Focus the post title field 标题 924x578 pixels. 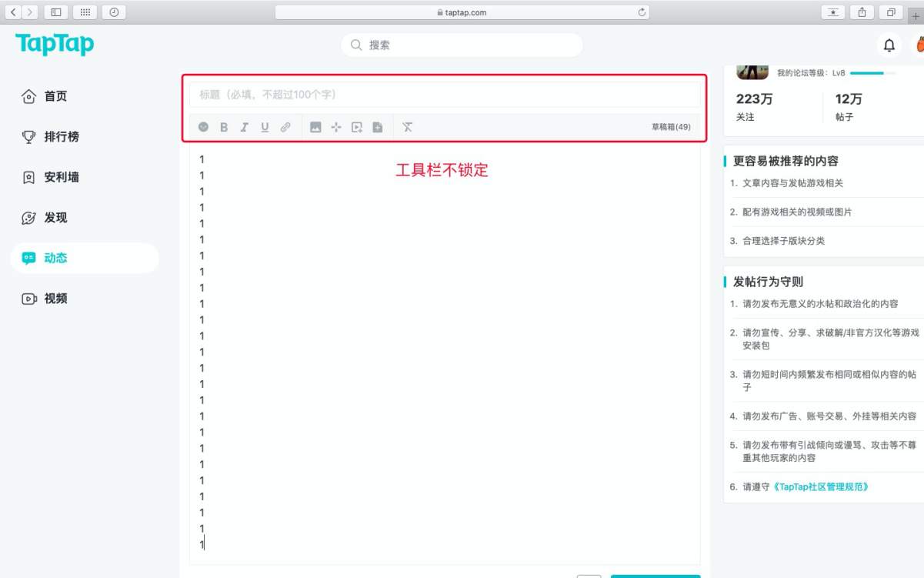[445, 95]
